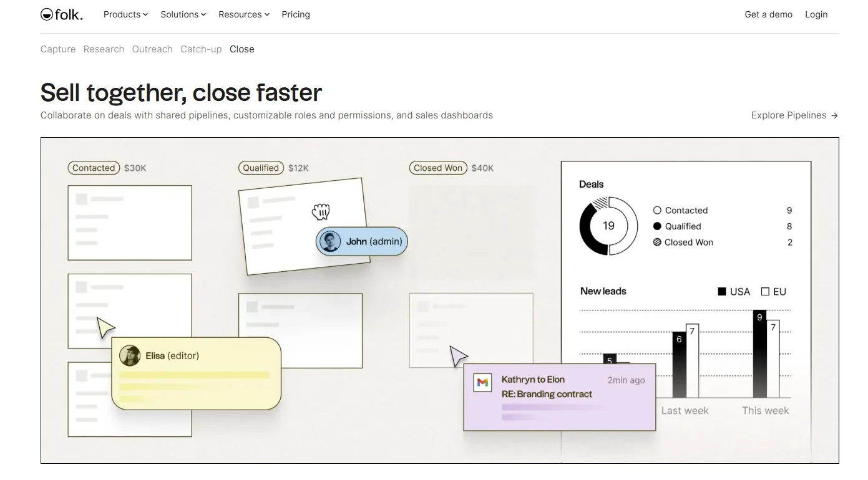Click the USA black legend square
Viewport: 868px width, 480px height.
[x=722, y=292]
